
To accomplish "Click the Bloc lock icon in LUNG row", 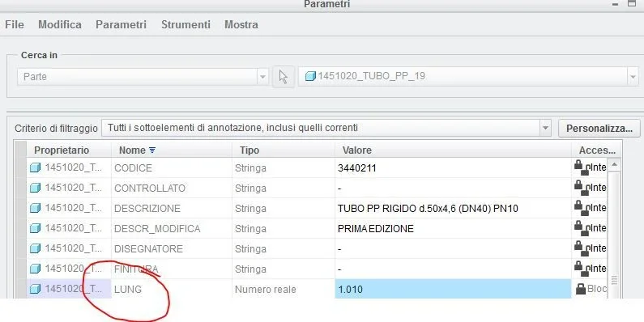I will pos(581,289).
